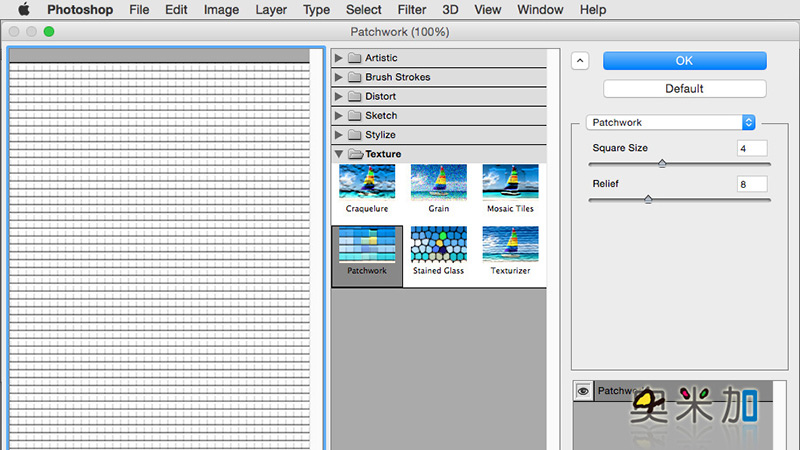Open the Edit menu
The width and height of the screenshot is (800, 450).
pyautogui.click(x=176, y=10)
